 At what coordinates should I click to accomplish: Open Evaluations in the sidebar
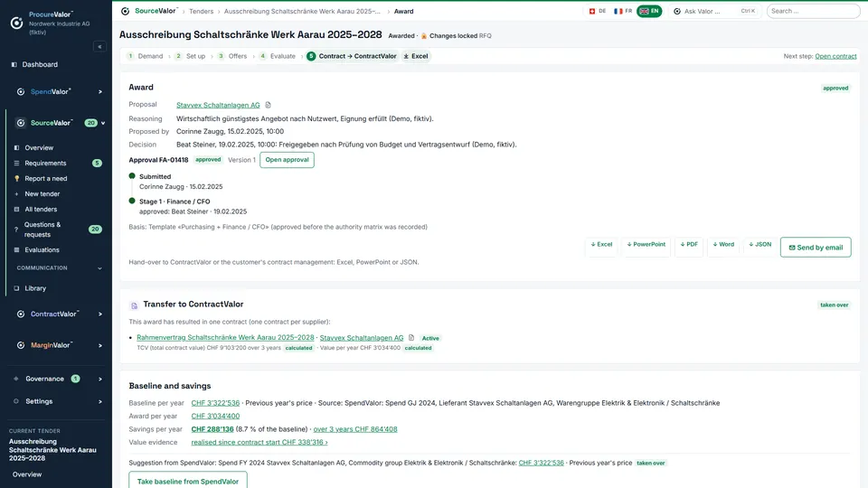coord(42,250)
